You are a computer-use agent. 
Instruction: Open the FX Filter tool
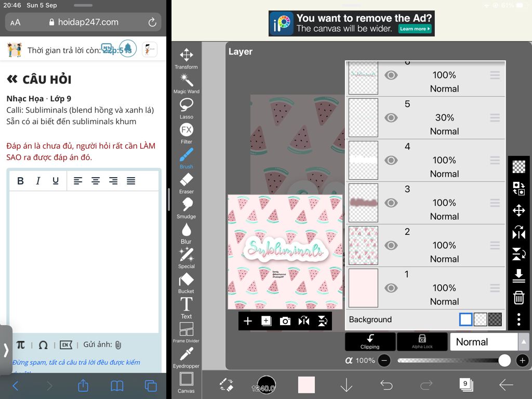tap(187, 134)
